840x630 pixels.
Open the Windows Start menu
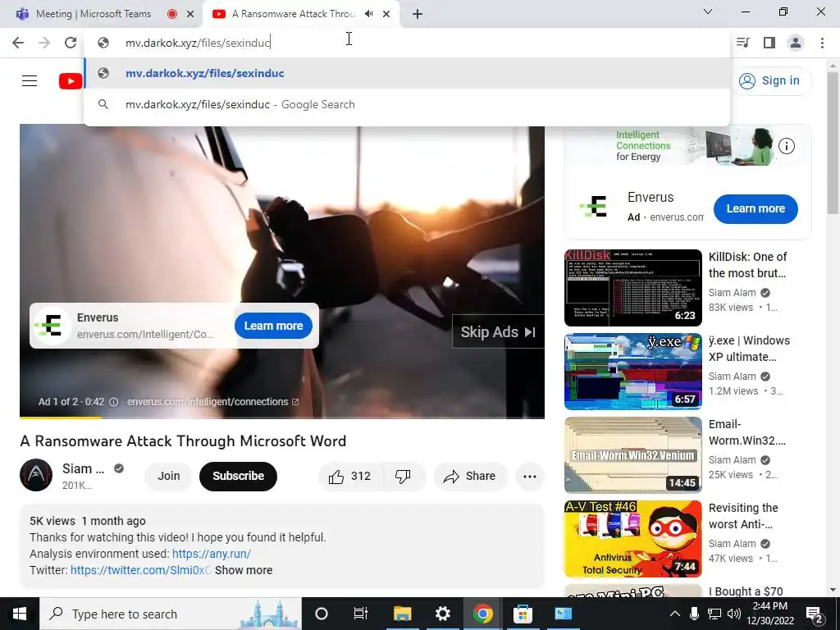(x=20, y=614)
